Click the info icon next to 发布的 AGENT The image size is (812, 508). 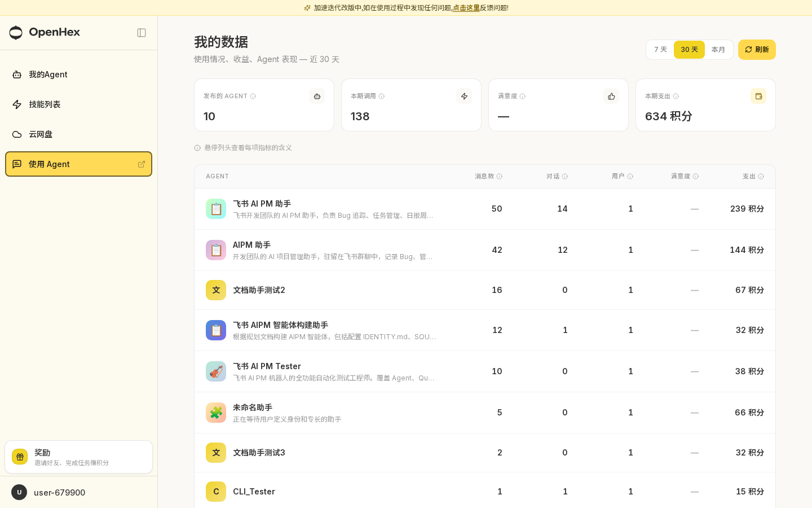[253, 97]
